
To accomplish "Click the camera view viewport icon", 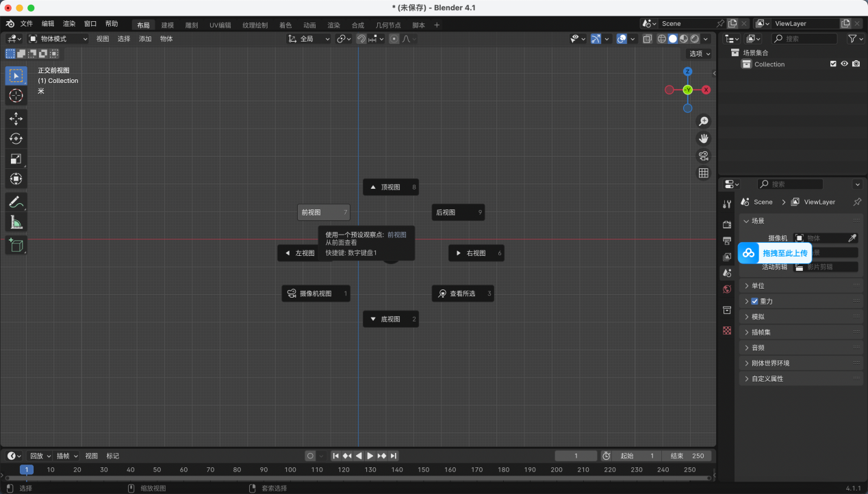I will click(x=703, y=155).
